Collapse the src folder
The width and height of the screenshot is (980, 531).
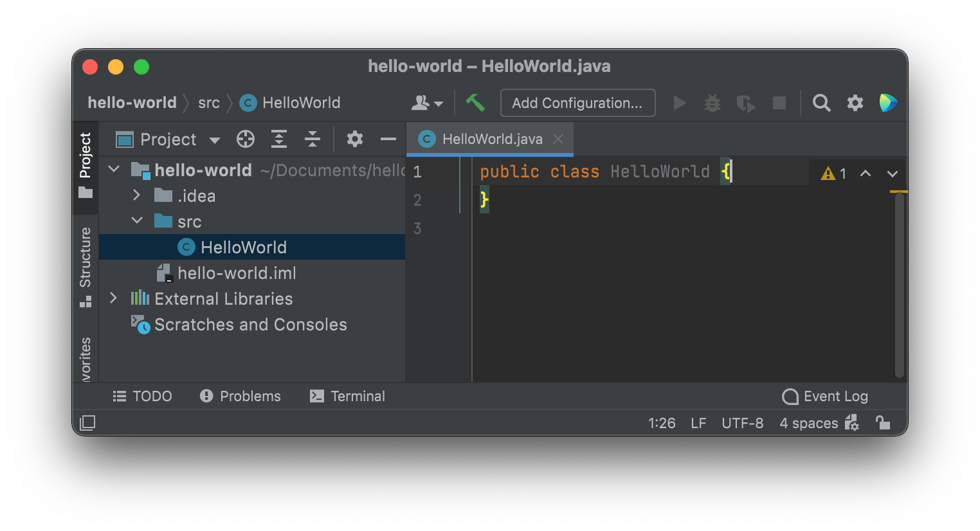click(137, 221)
